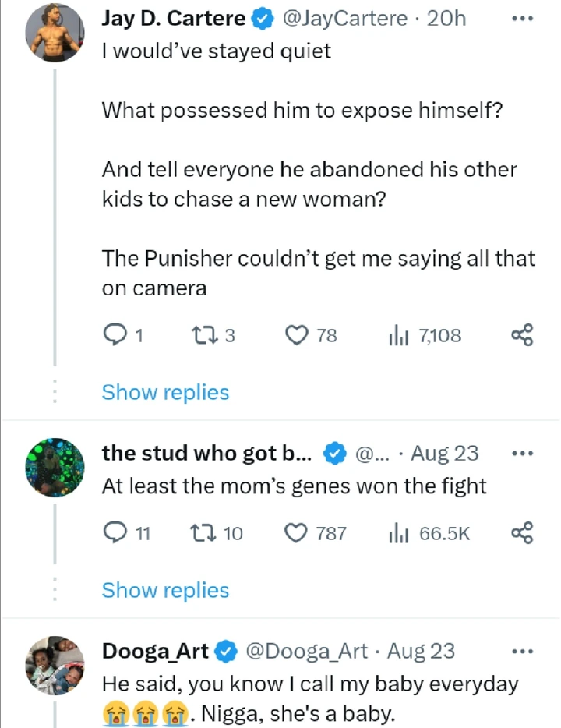The height and width of the screenshot is (728, 561).
Task: Share the mom's genes tweet
Action: (521, 533)
